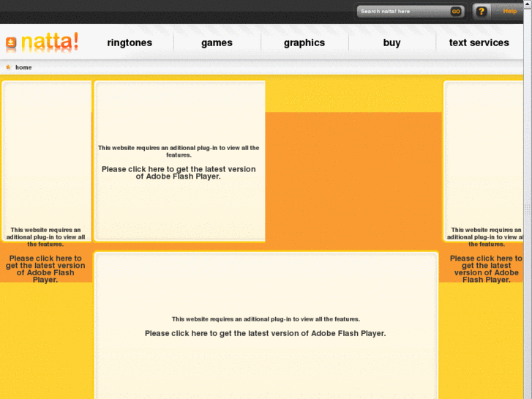Screen dimensions: 532x399
Task: Click Flash Player link in top center panel
Action: click(x=179, y=173)
